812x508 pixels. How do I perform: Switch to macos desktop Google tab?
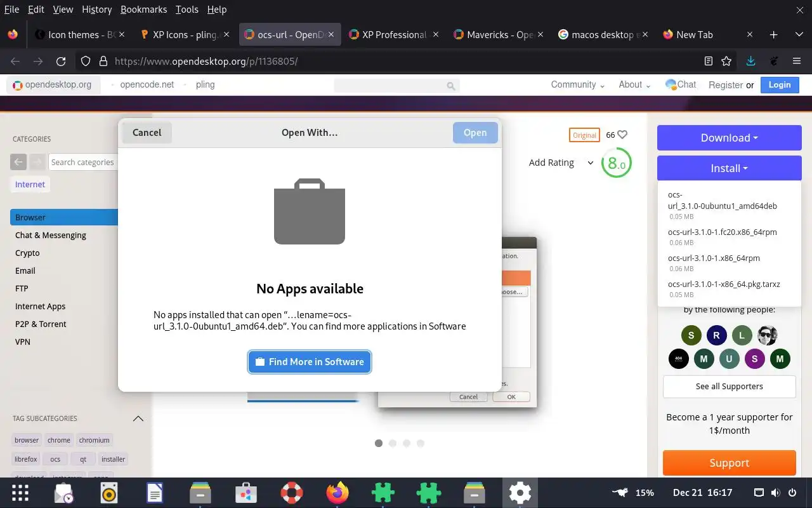(603, 35)
